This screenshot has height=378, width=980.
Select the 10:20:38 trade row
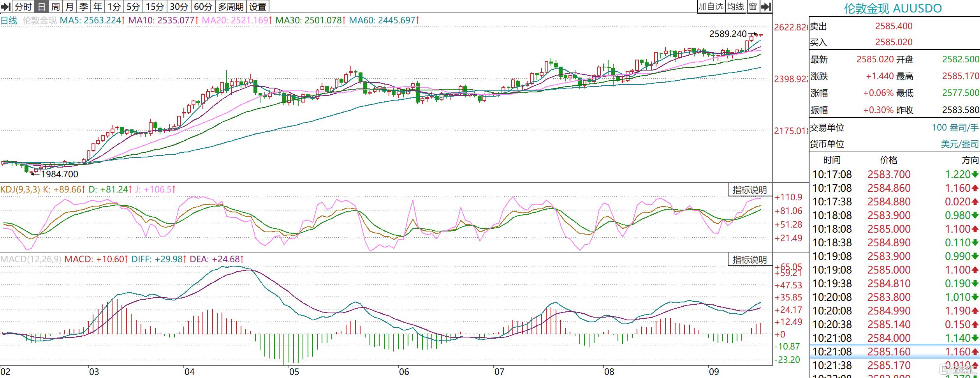(x=895, y=325)
